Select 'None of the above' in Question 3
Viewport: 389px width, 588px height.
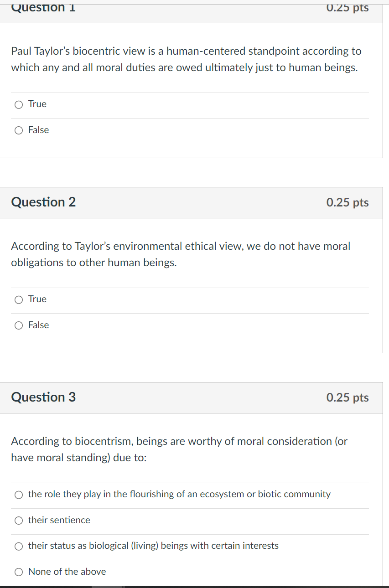[18, 572]
